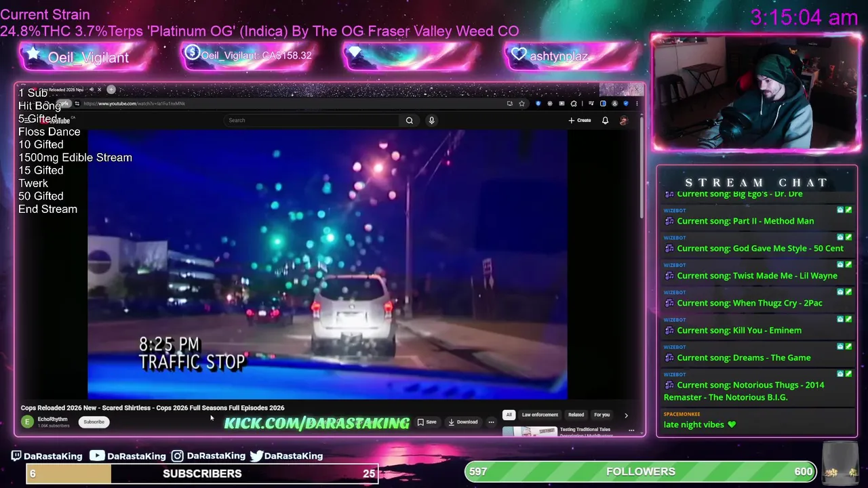Viewport: 868px width, 488px height.
Task: Click the YouTube URL address bar
Action: pos(292,103)
